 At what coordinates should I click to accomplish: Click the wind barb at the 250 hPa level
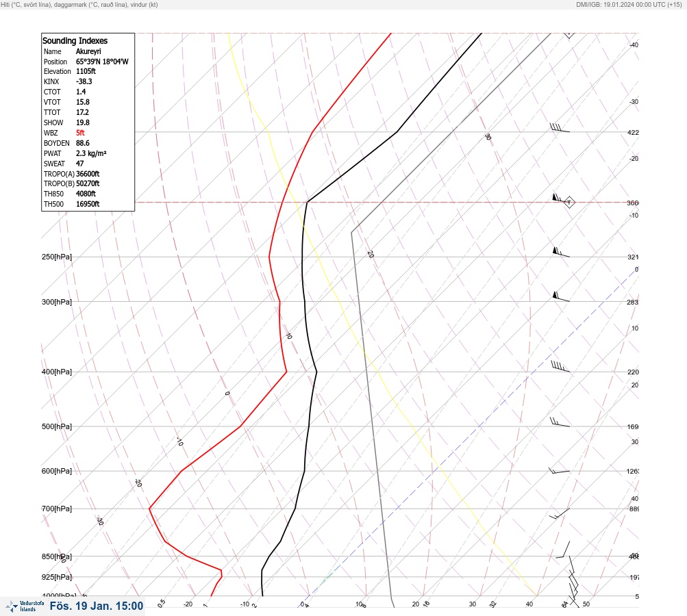561,252
